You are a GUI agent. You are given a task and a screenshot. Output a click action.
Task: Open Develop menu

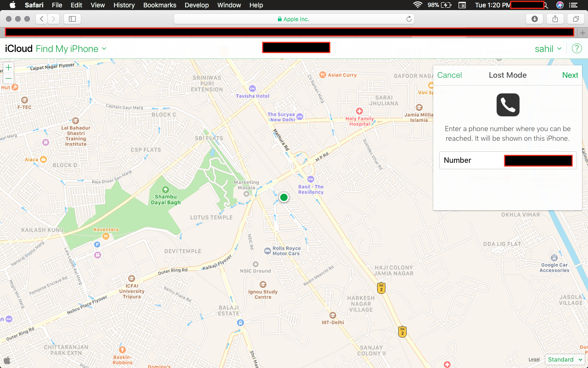[x=197, y=5]
